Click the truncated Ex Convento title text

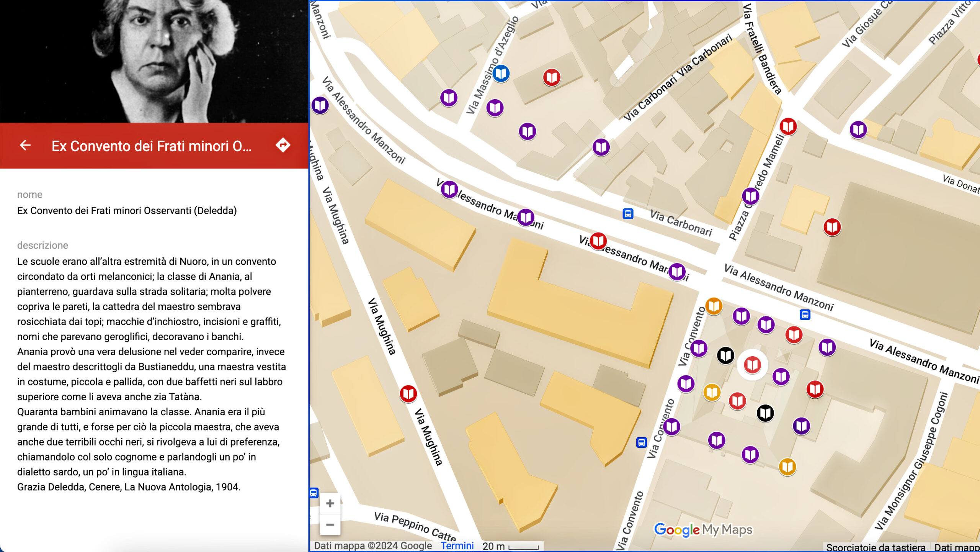pos(152,146)
